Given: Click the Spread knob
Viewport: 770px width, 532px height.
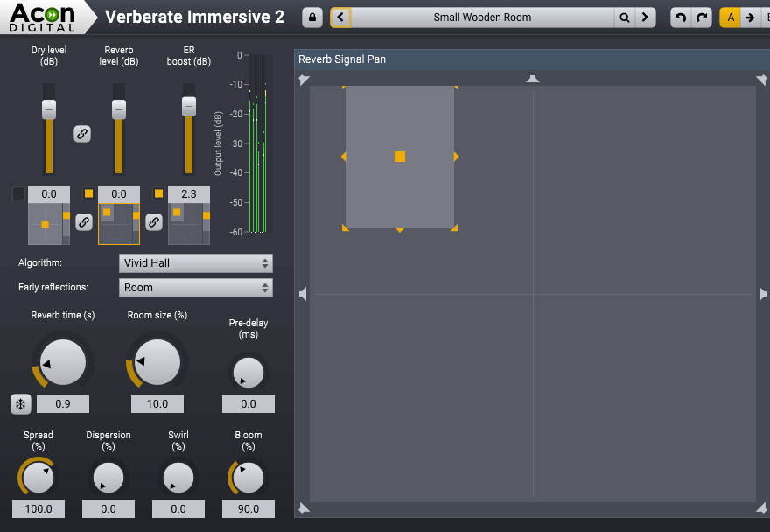Looking at the screenshot, I should pyautogui.click(x=38, y=478).
